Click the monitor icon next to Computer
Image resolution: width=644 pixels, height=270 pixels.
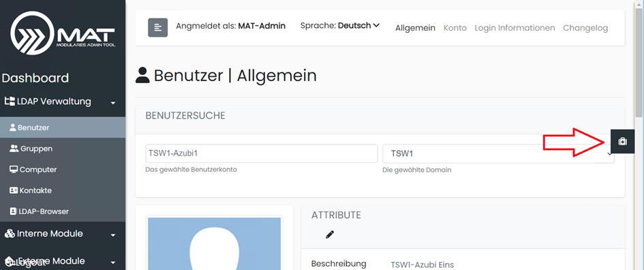click(x=13, y=169)
